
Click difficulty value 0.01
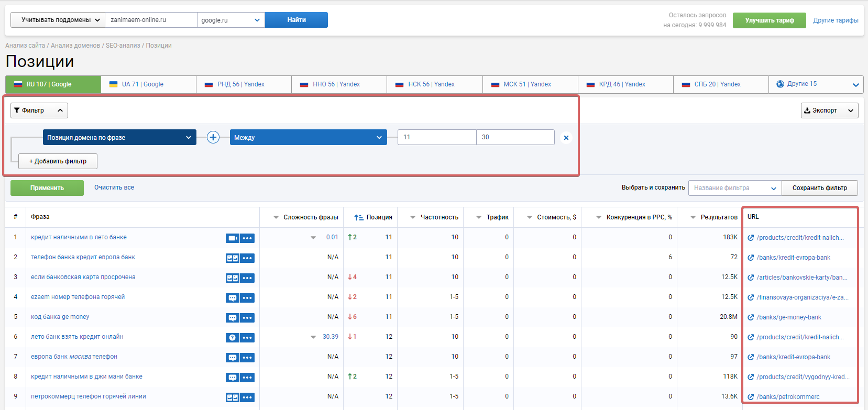[x=332, y=237]
